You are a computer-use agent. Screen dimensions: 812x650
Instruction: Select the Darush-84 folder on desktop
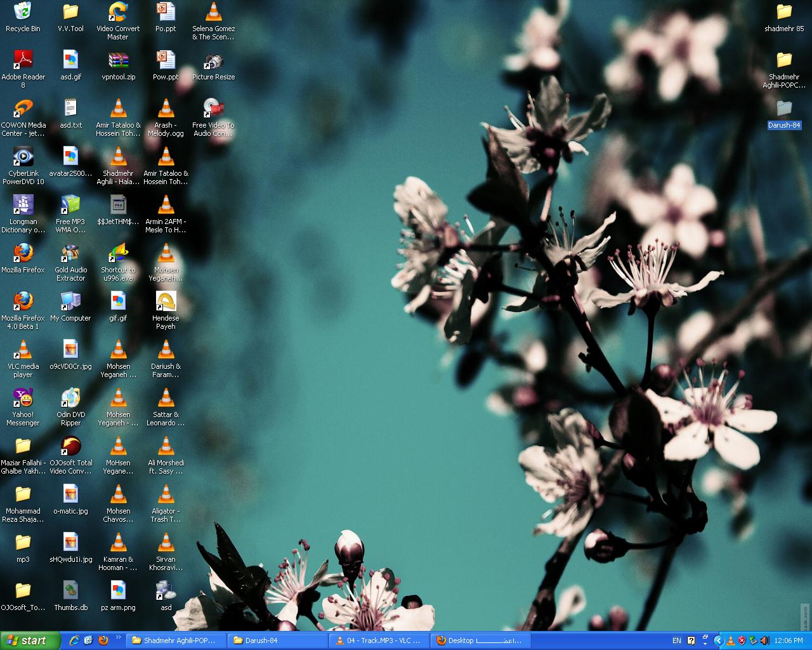pos(784,109)
